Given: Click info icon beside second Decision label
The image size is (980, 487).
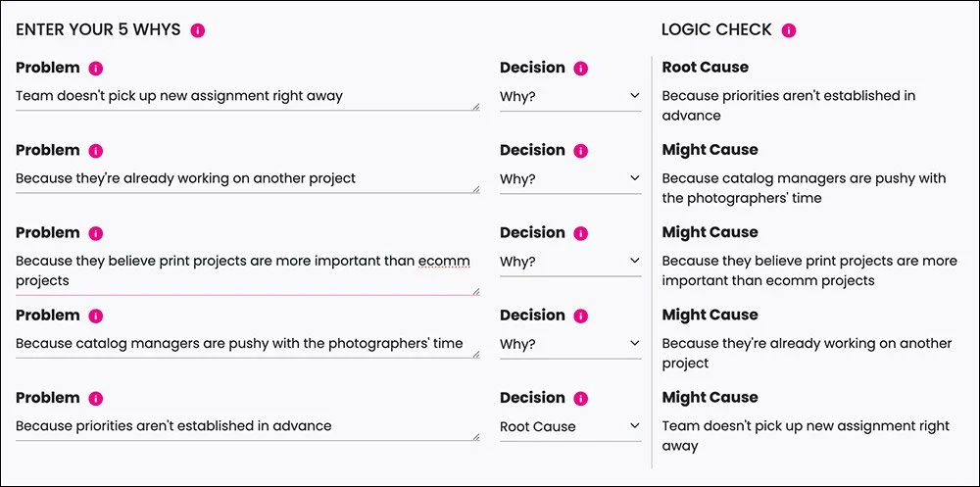Looking at the screenshot, I should 581,151.
